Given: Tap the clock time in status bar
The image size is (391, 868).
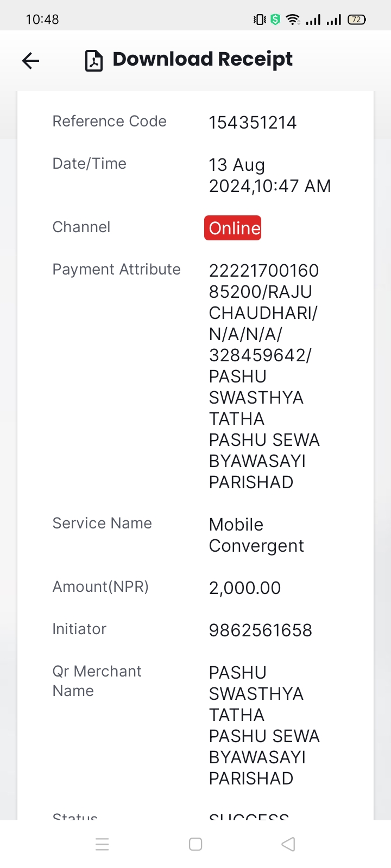Looking at the screenshot, I should pos(42,20).
